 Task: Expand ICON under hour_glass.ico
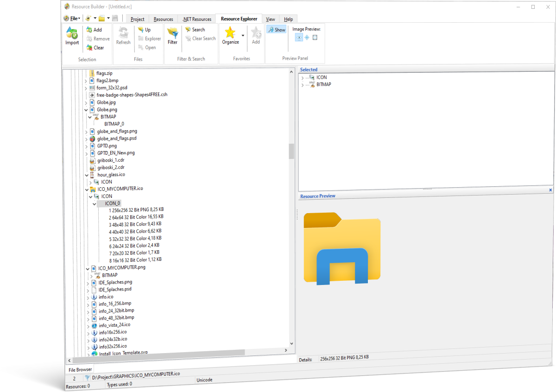pos(90,182)
